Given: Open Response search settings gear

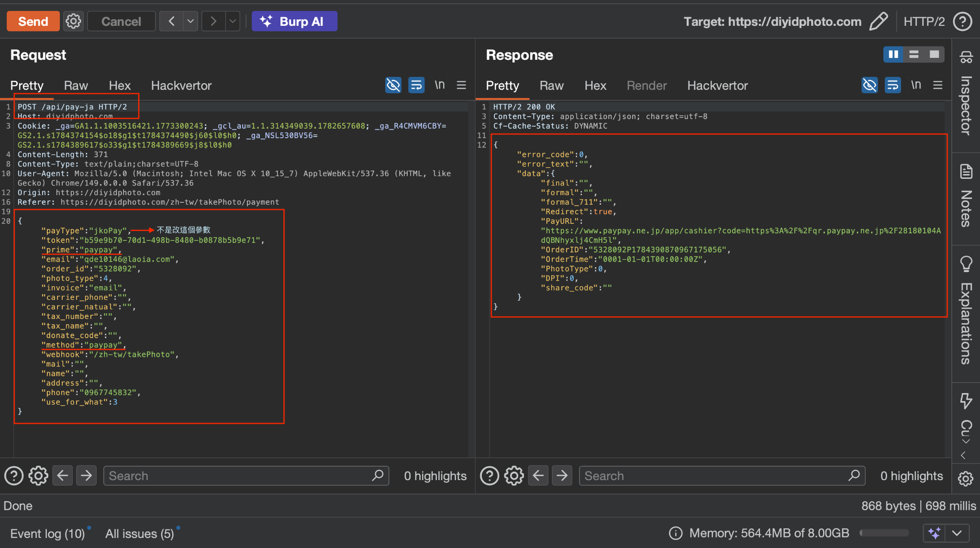Looking at the screenshot, I should point(514,476).
